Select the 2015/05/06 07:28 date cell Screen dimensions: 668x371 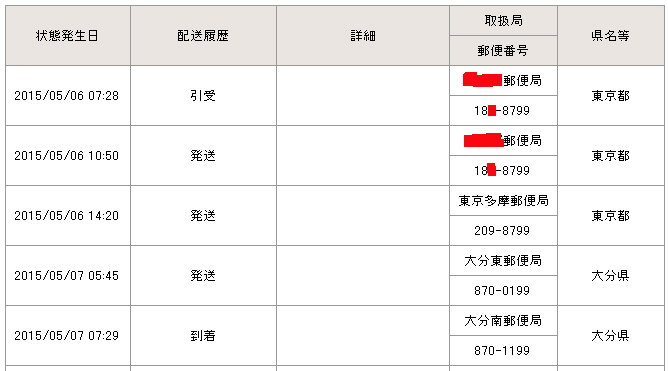(68, 96)
